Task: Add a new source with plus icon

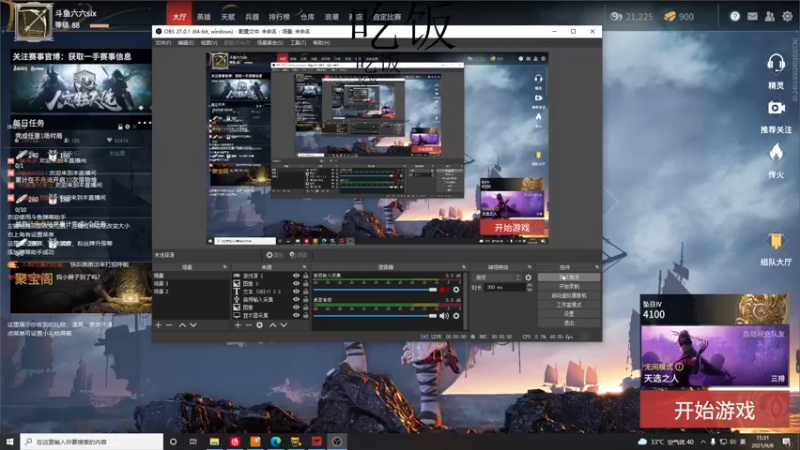Action: click(x=238, y=325)
